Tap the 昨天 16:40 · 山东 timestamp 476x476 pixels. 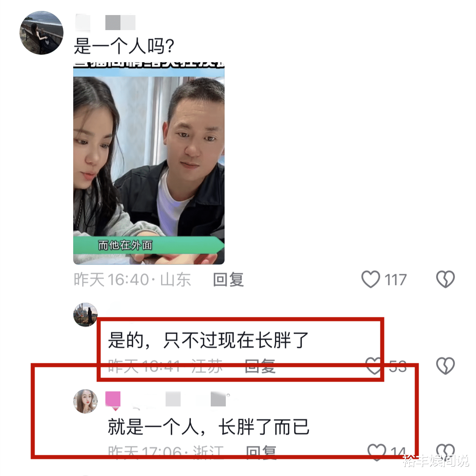132,279
